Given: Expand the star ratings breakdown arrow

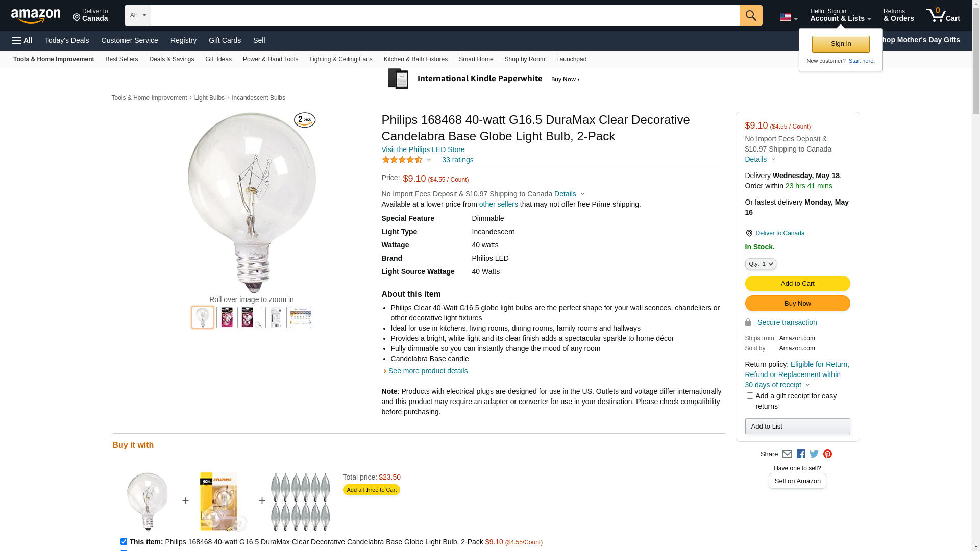Looking at the screenshot, I should [x=429, y=160].
